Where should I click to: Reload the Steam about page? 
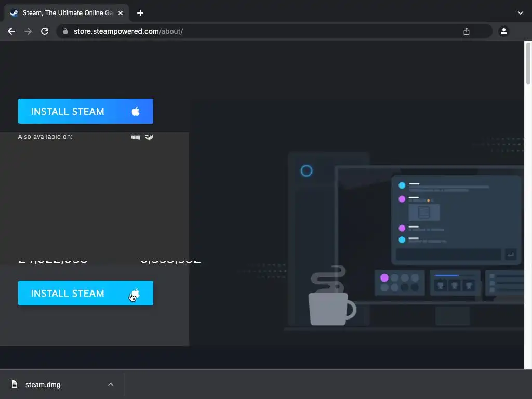(x=45, y=31)
